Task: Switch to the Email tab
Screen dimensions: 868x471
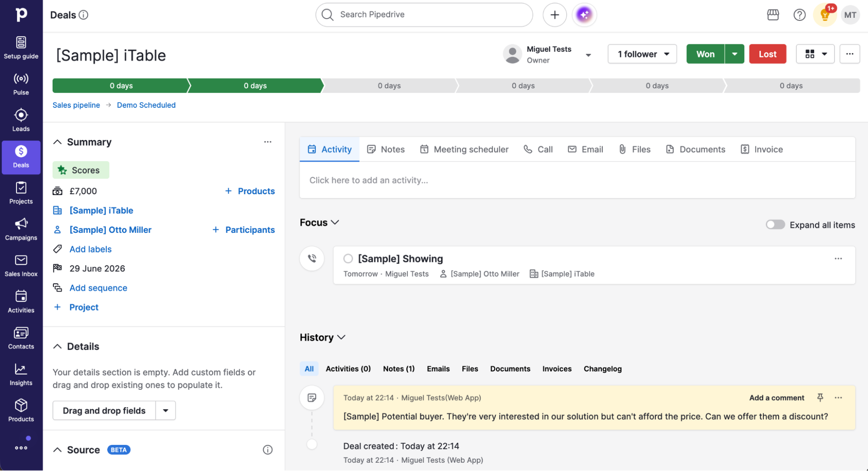Action: click(585, 149)
